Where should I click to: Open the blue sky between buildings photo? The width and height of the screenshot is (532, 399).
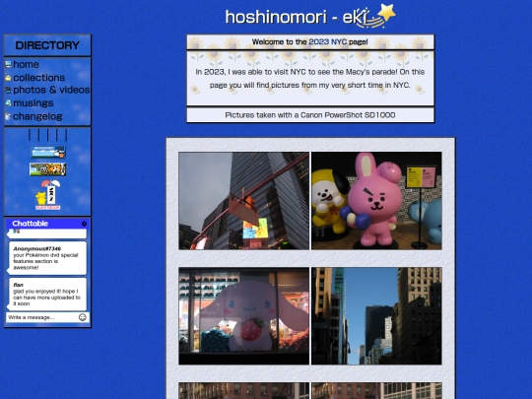click(376, 316)
